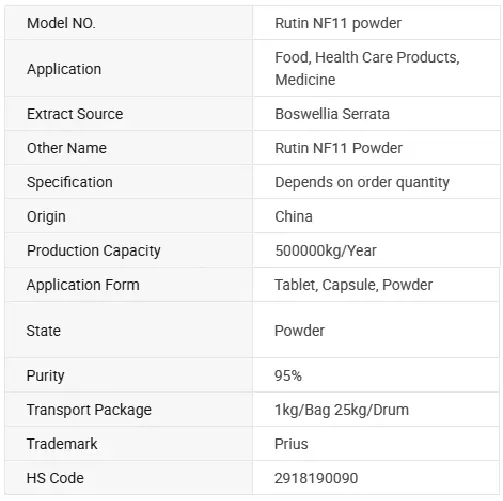This screenshot has height=501, width=503.
Task: Click Depends on order quantity text
Action: pyautogui.click(x=362, y=183)
